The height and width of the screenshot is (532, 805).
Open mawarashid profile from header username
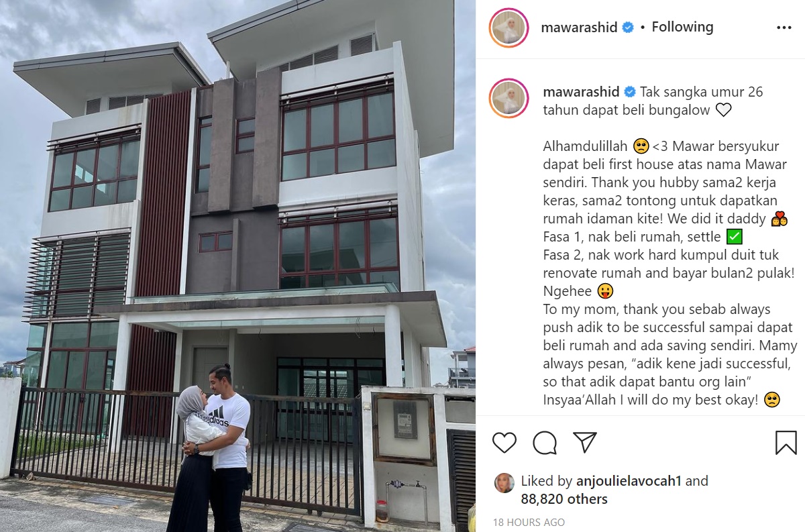pos(579,28)
